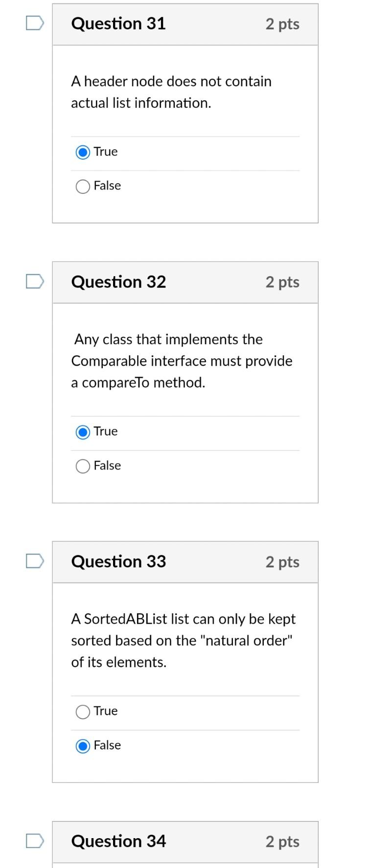
Task: Click the bookmark icon beside Question 31
Action: [34, 22]
